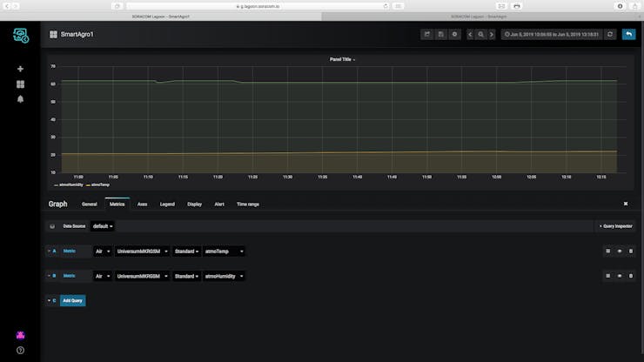Expand the Data Source default dropdown
This screenshot has height=362, width=644.
point(104,226)
